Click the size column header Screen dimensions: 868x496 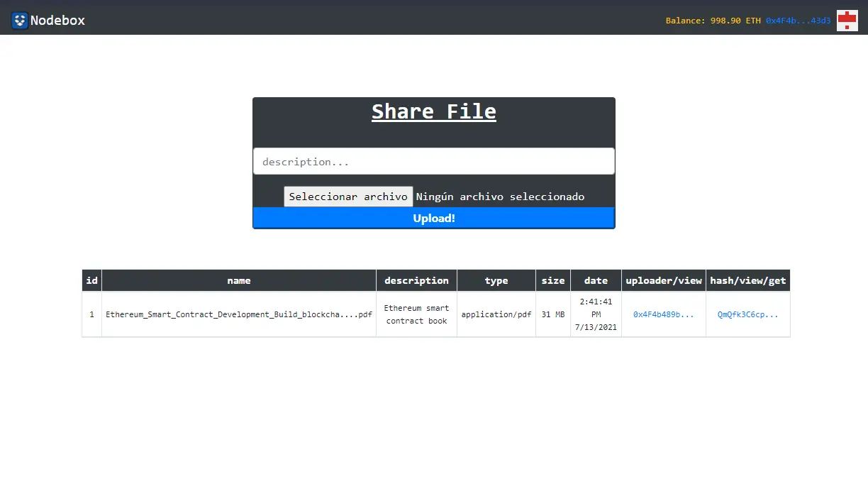coord(552,280)
